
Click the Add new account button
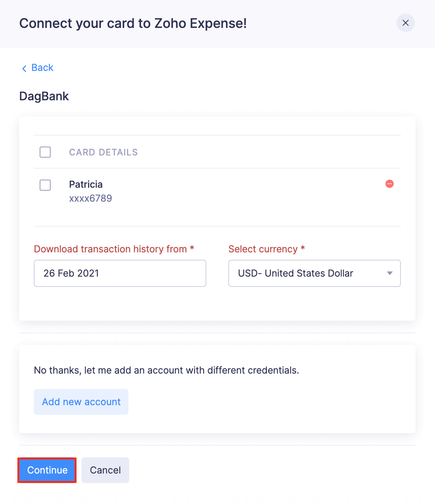[81, 402]
